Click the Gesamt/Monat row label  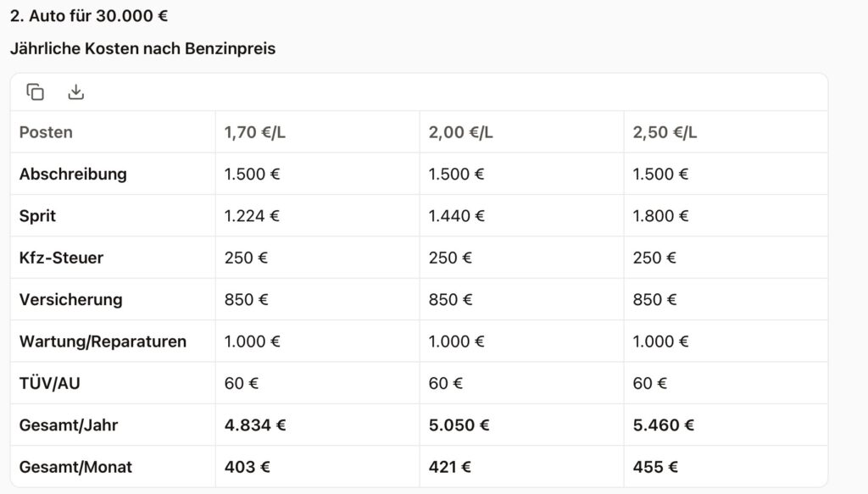[x=75, y=467]
